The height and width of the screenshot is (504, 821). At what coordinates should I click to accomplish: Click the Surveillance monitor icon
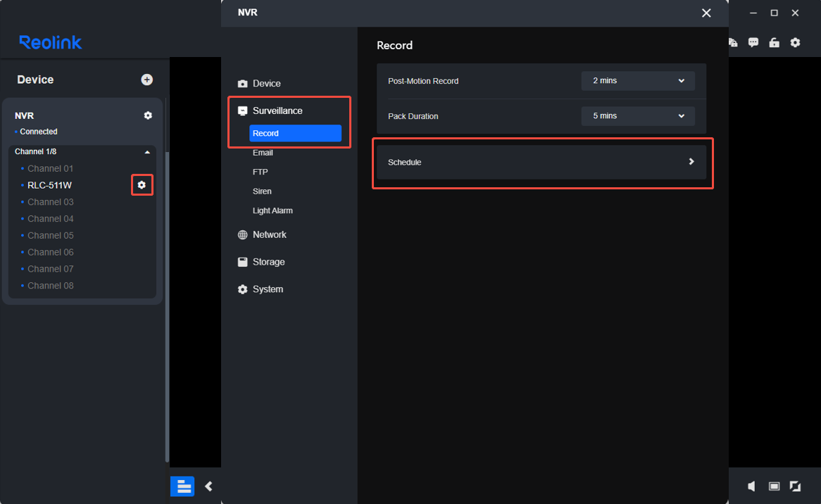[242, 111]
